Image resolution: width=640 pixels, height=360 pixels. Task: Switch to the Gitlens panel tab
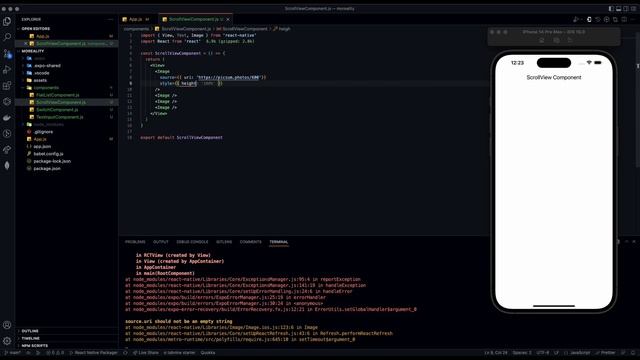[224, 242]
